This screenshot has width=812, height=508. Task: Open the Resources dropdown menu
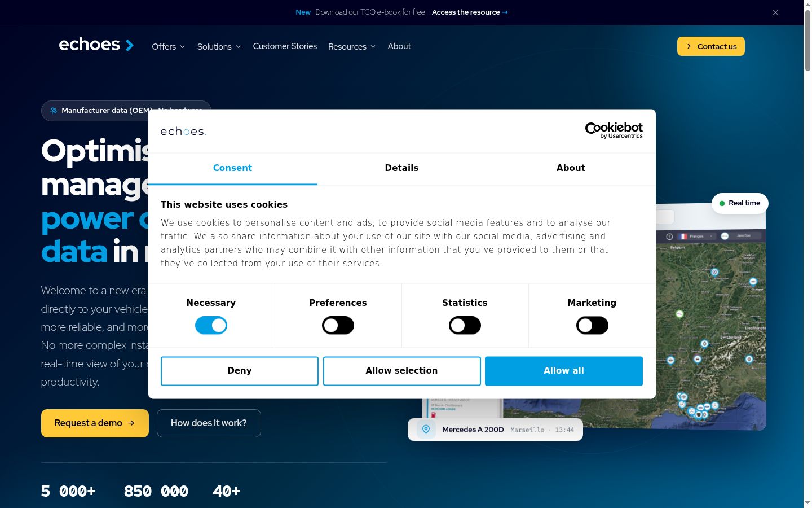point(352,47)
